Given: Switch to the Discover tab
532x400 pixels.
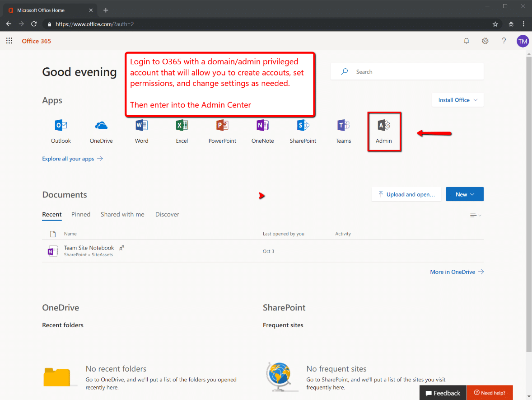Looking at the screenshot, I should [167, 214].
